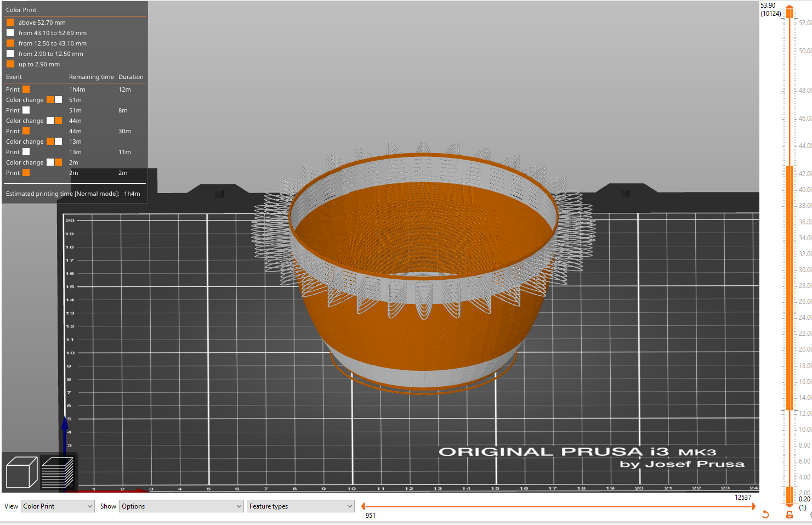This screenshot has width=812, height=525.
Task: Click the '53.90' height readout above the layer slider
Action: tap(768, 5)
